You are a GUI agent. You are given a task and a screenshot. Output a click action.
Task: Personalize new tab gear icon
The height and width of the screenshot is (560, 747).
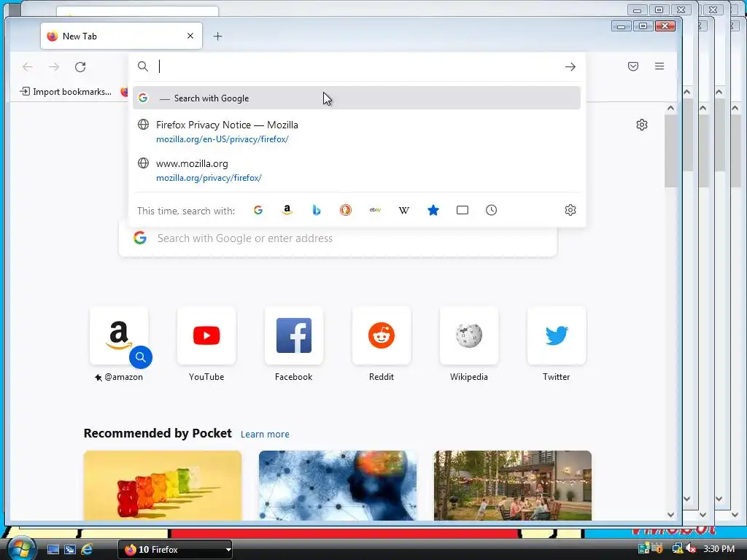point(642,125)
